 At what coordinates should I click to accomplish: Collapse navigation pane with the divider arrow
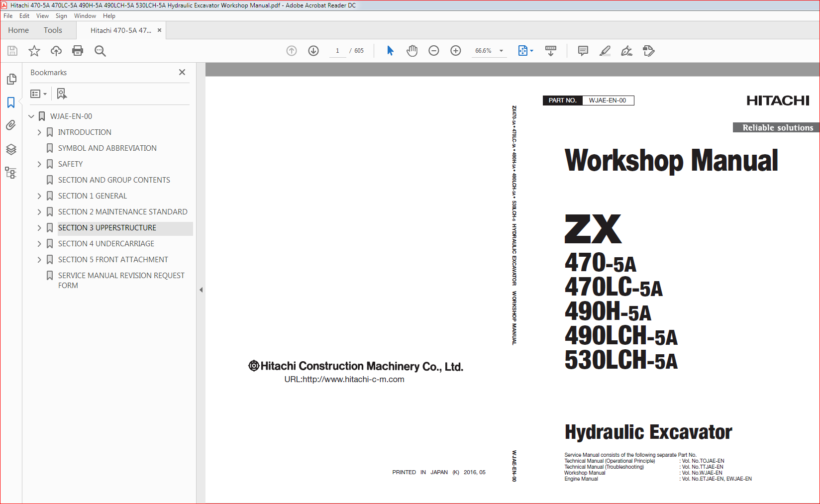point(201,290)
